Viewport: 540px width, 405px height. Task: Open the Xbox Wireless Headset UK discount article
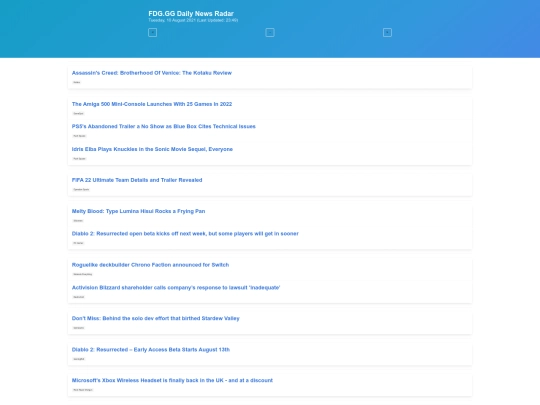tap(172, 380)
